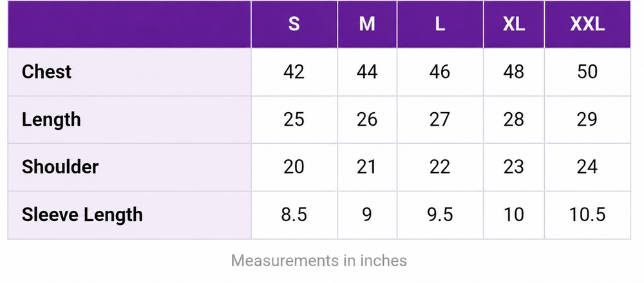644x283 pixels.
Task: Click chest value 42 for size S
Action: pyautogui.click(x=294, y=72)
